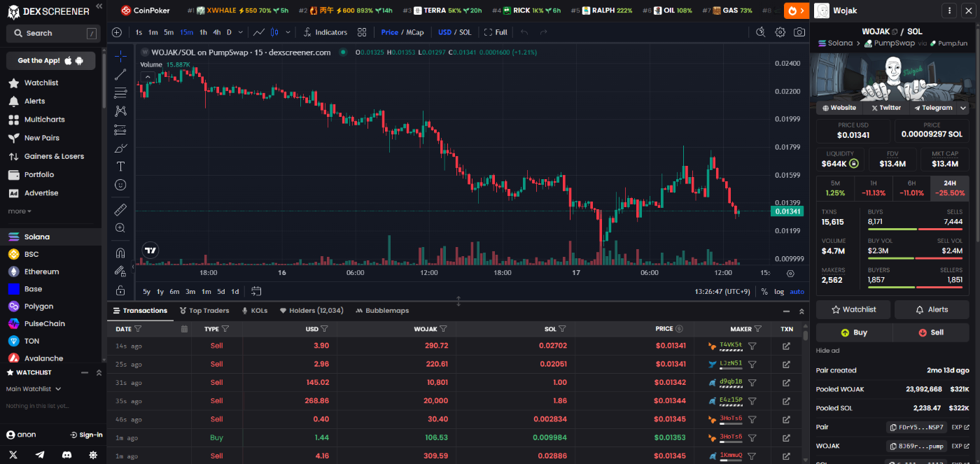The width and height of the screenshot is (980, 464).
Task: Add the pair with the Watchlist star button
Action: pos(853,309)
